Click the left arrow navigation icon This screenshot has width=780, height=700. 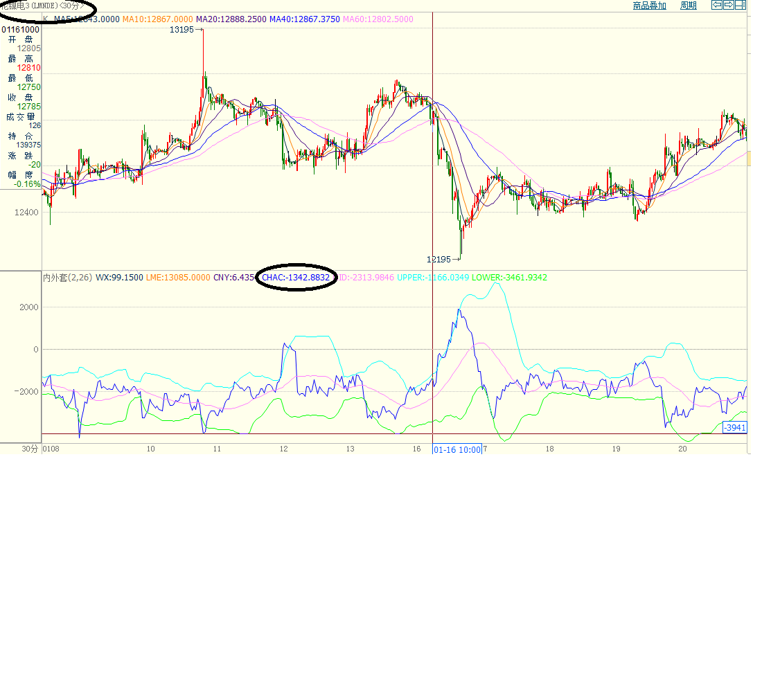pos(718,5)
